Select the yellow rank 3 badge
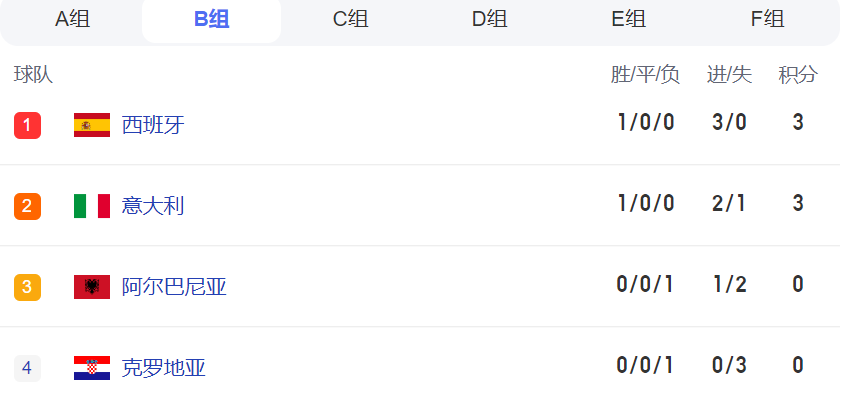The width and height of the screenshot is (845, 401). 27,287
